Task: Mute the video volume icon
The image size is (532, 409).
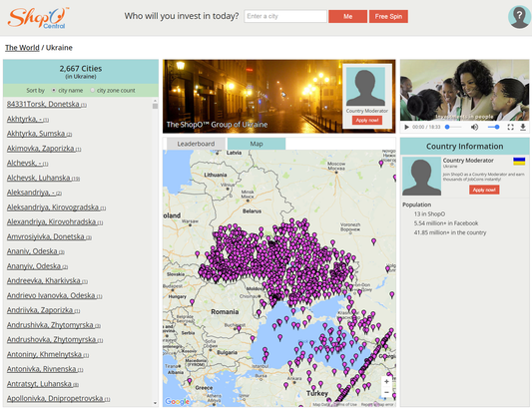Action: pos(474,127)
